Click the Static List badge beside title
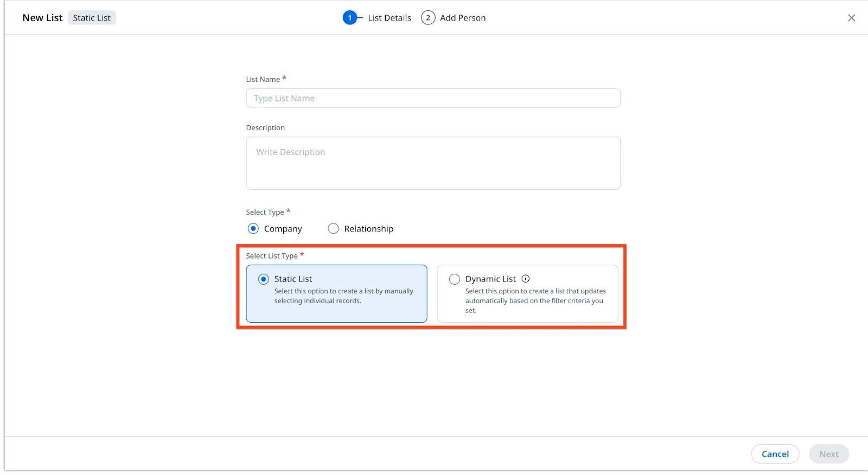 click(x=92, y=18)
